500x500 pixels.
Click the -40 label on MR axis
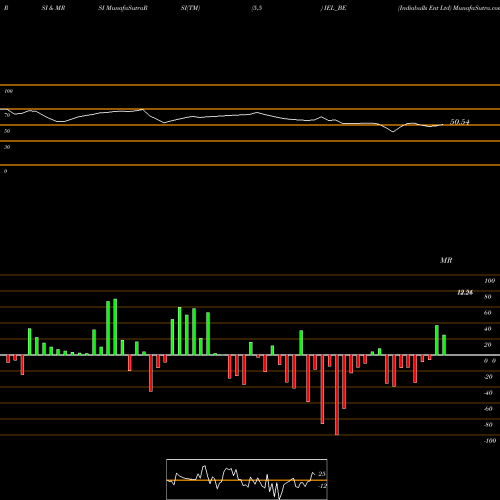pos(488,393)
